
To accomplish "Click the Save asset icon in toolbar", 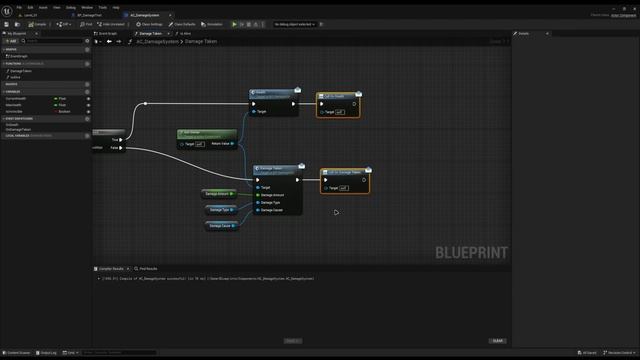I will pyautogui.click(x=7, y=24).
